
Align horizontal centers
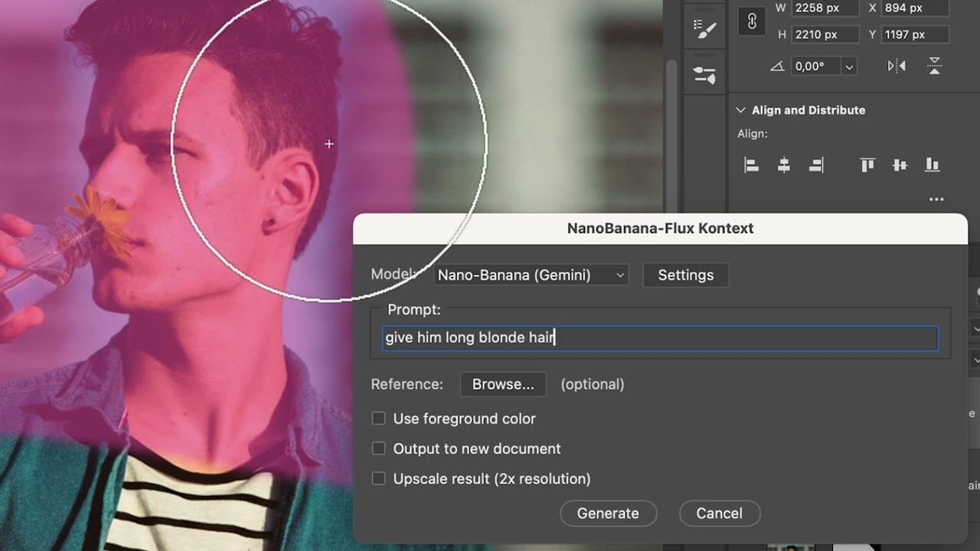pyautogui.click(x=784, y=165)
